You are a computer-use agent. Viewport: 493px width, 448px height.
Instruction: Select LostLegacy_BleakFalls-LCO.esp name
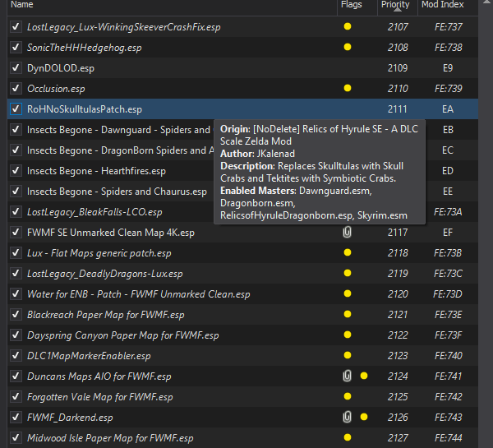click(x=94, y=212)
